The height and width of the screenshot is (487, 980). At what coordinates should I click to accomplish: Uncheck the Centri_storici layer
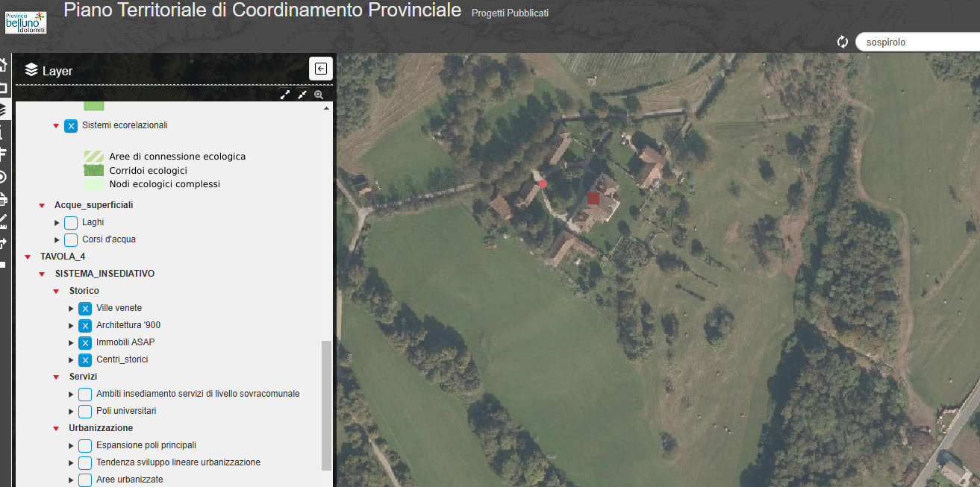pos(85,360)
